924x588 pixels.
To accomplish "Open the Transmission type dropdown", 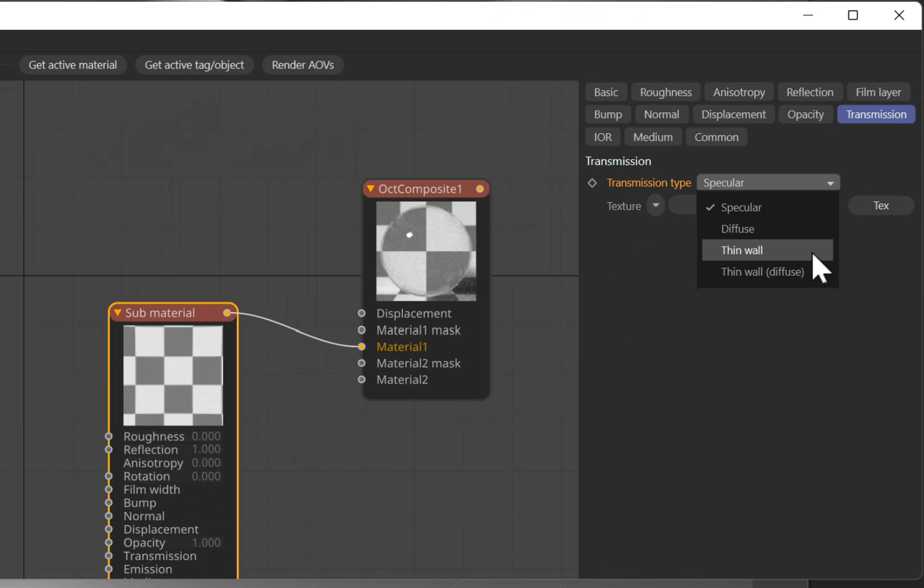I will (768, 183).
